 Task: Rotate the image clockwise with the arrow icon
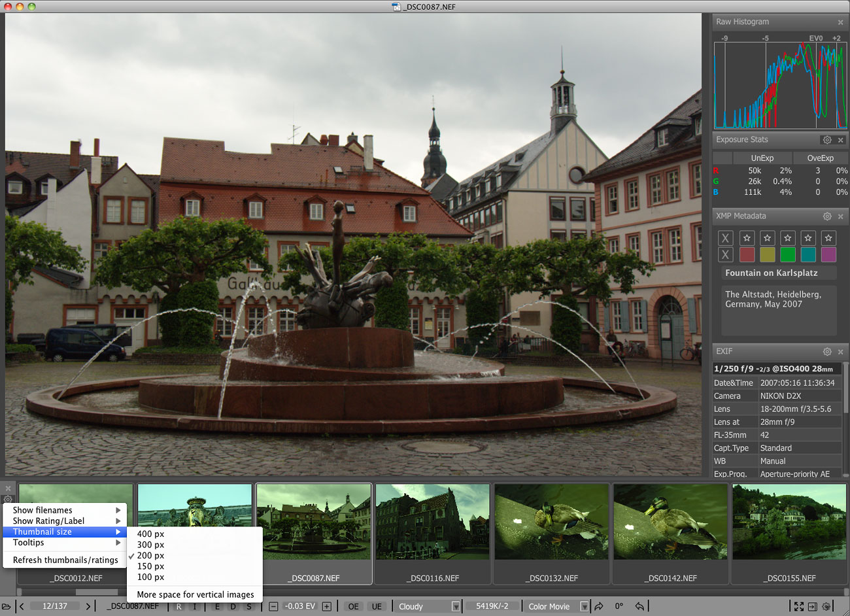[599, 606]
